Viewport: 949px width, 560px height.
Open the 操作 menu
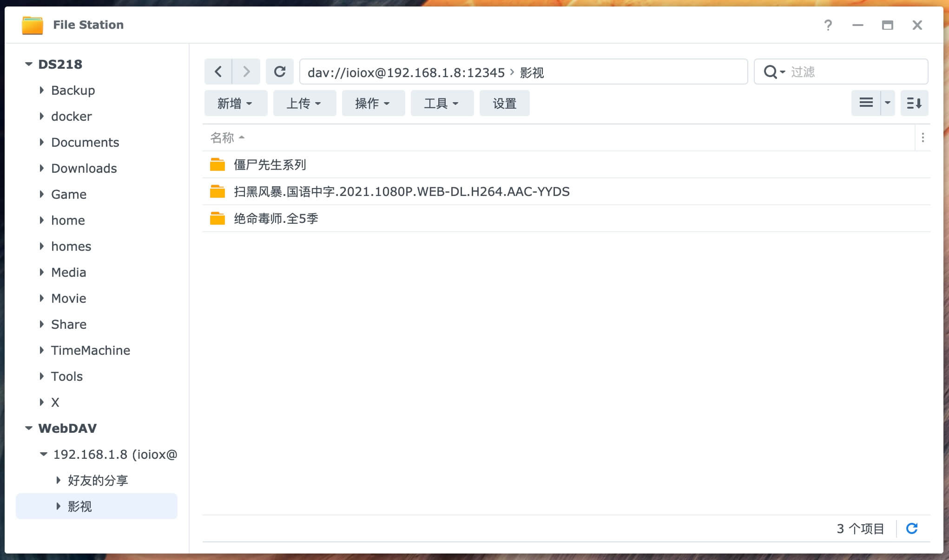pyautogui.click(x=373, y=103)
